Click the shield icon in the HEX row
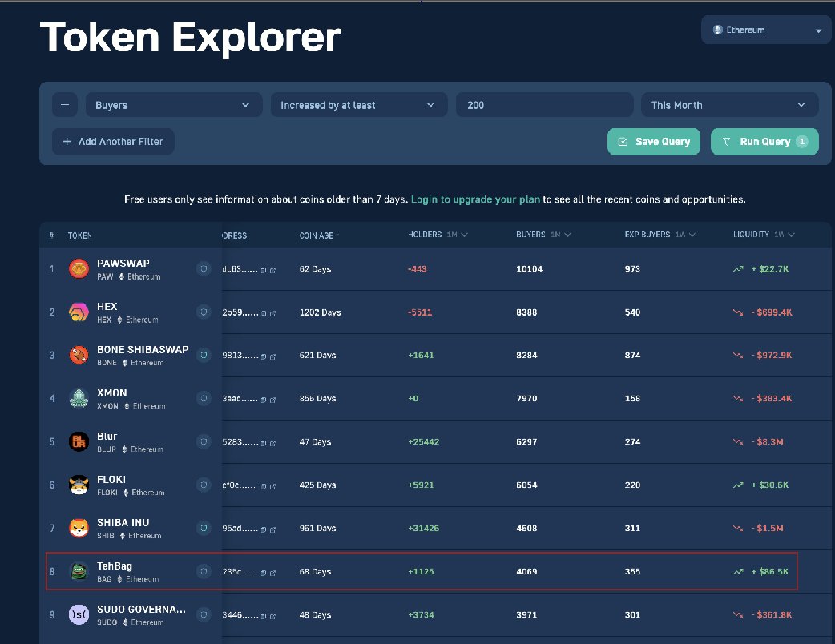Screen dimensions: 835x644 (204, 312)
